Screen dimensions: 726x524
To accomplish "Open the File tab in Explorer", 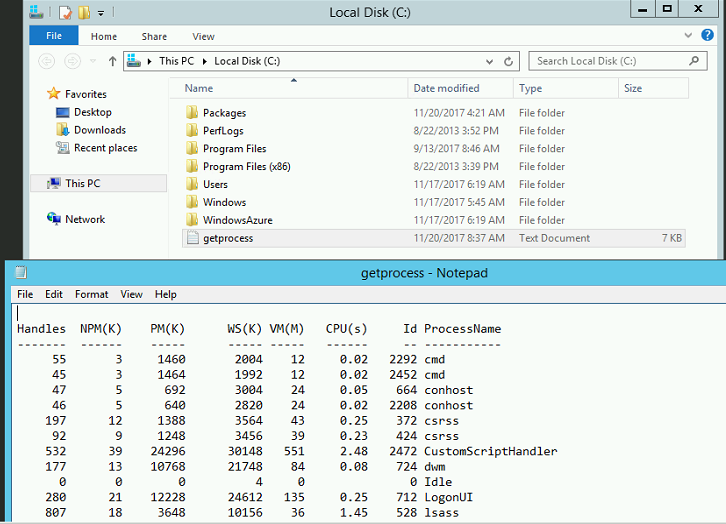I will 54,36.
